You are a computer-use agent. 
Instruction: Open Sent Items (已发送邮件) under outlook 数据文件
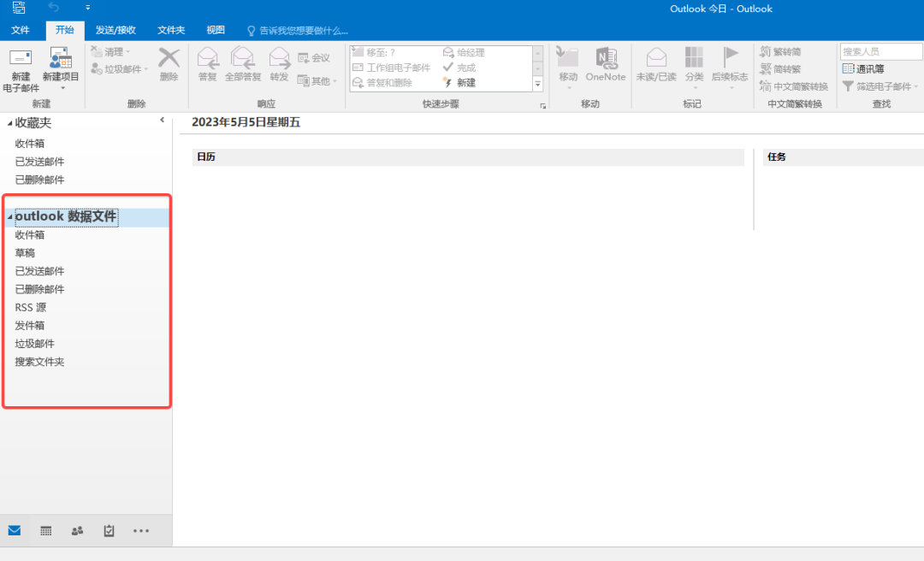tap(39, 271)
